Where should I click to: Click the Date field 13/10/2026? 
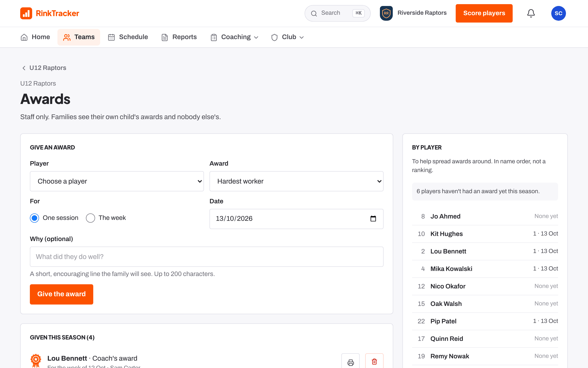(296, 219)
